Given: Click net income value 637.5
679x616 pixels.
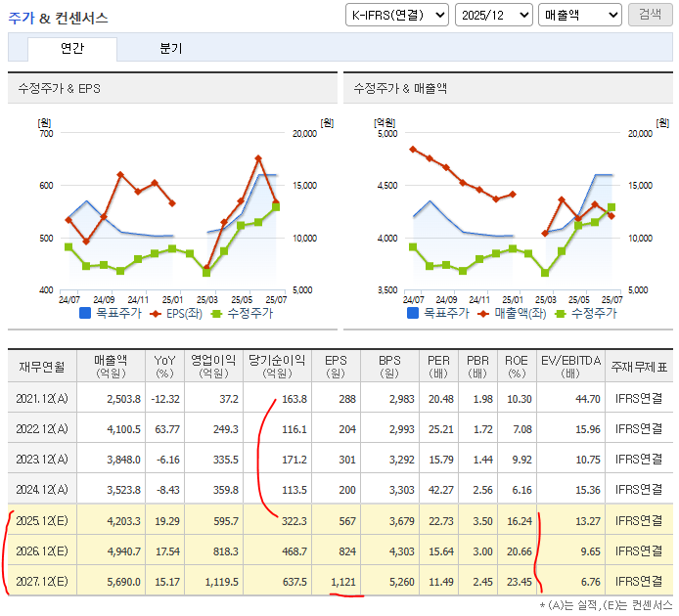Looking at the screenshot, I should [x=294, y=582].
